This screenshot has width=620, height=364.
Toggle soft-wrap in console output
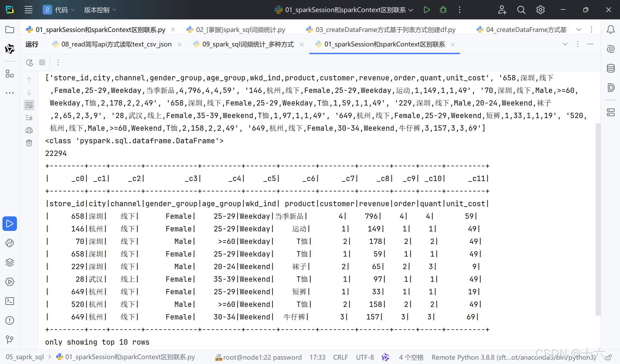[29, 105]
